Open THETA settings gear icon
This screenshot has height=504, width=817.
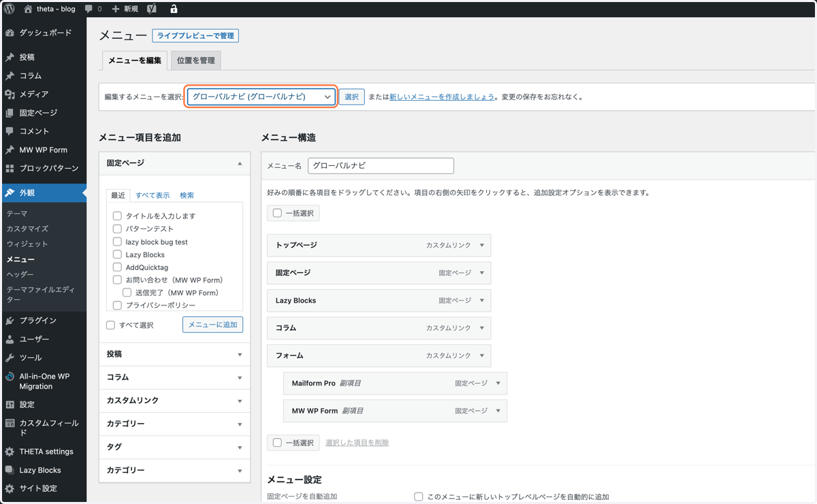pos(10,452)
